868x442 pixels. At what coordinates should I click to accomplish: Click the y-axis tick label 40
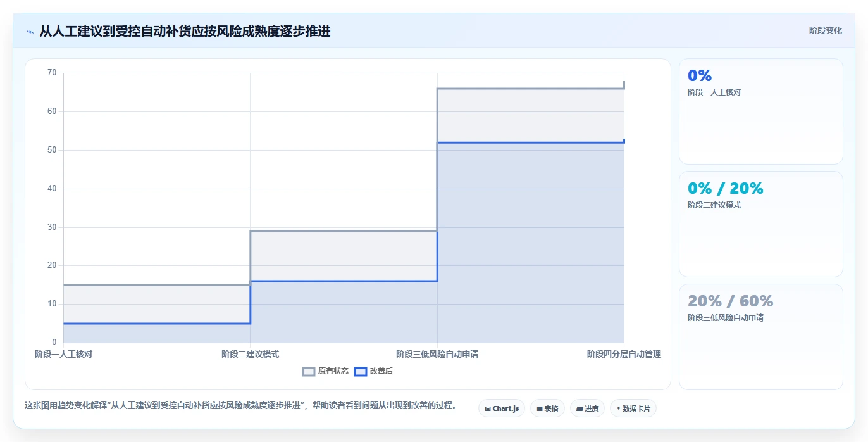(x=52, y=189)
